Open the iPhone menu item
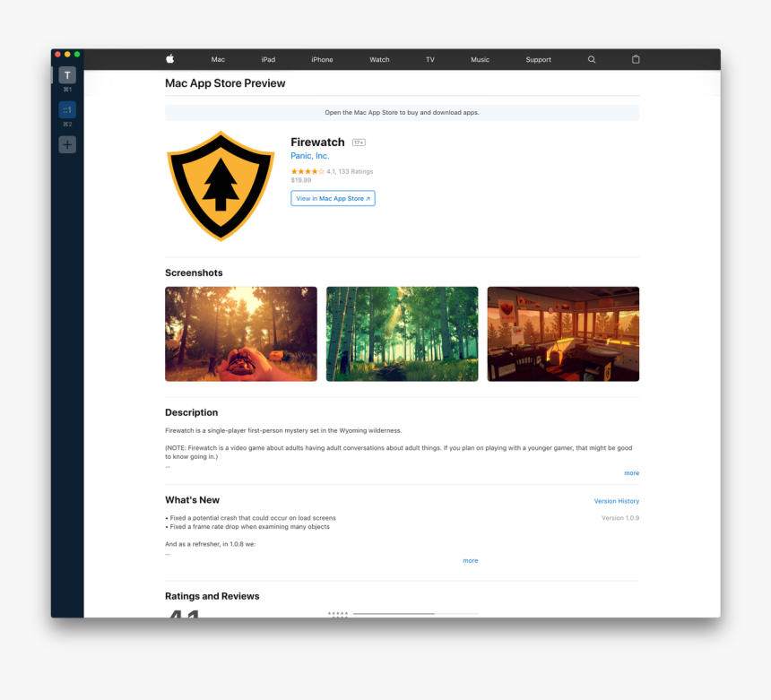Viewport: 771px width, 700px height. click(x=322, y=59)
